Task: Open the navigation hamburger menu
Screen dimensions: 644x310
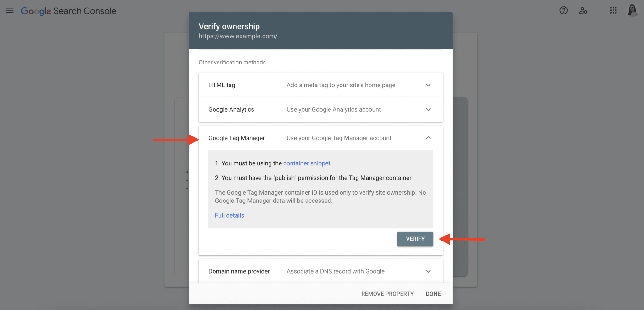Action: pos(9,10)
